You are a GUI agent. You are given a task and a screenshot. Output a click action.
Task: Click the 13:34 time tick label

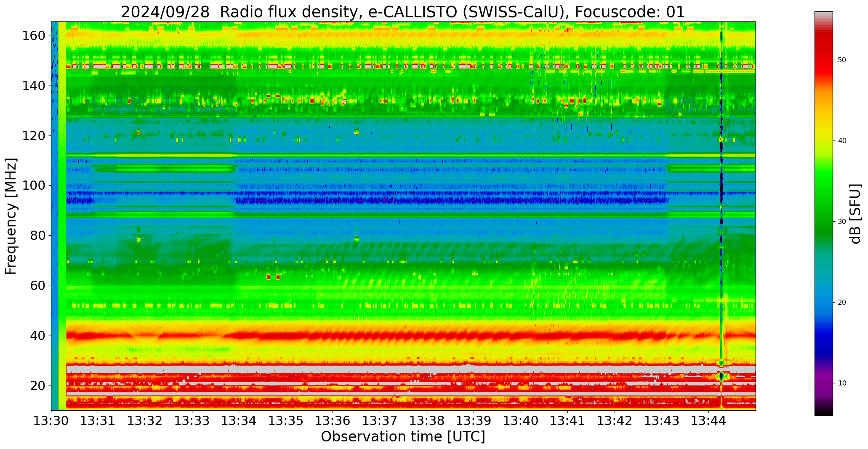point(239,421)
